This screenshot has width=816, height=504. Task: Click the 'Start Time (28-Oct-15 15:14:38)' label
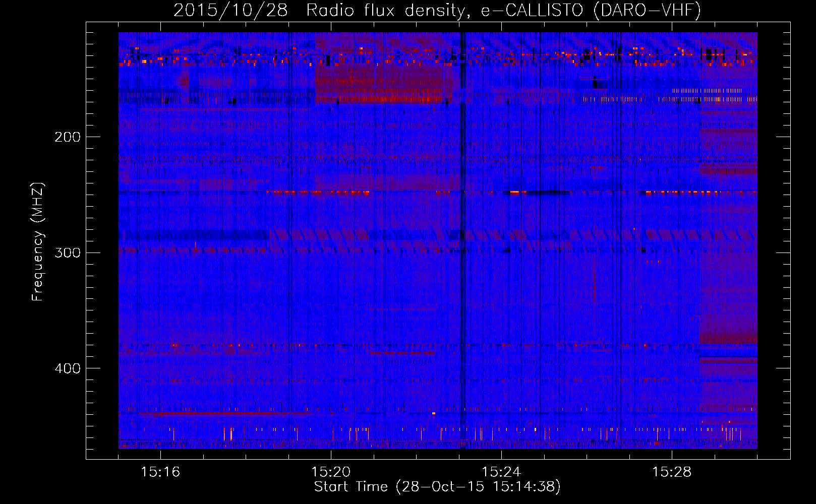437,487
